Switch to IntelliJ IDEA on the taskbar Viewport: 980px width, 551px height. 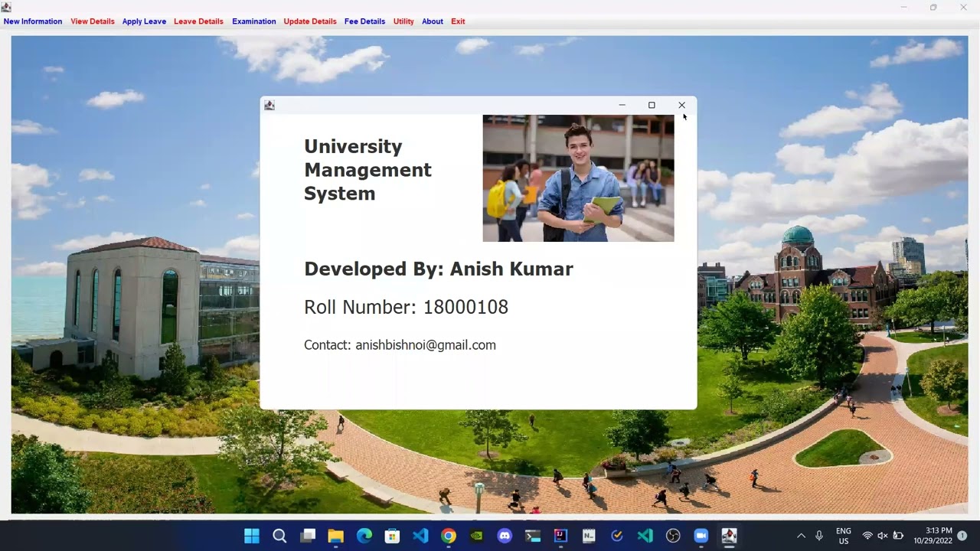pos(560,536)
